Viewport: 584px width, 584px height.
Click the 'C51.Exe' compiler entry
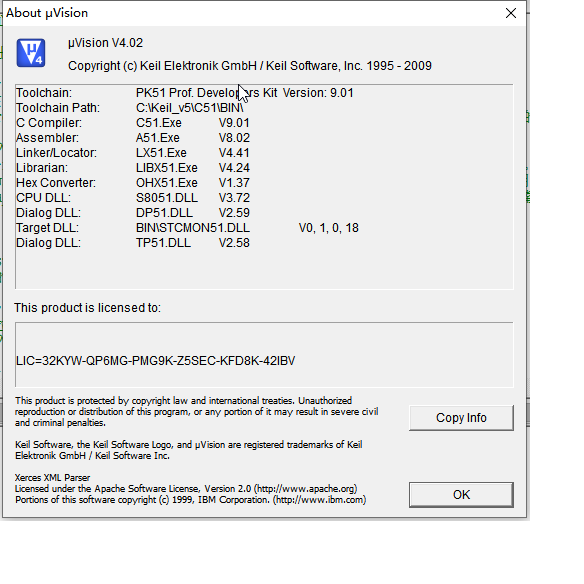point(159,123)
